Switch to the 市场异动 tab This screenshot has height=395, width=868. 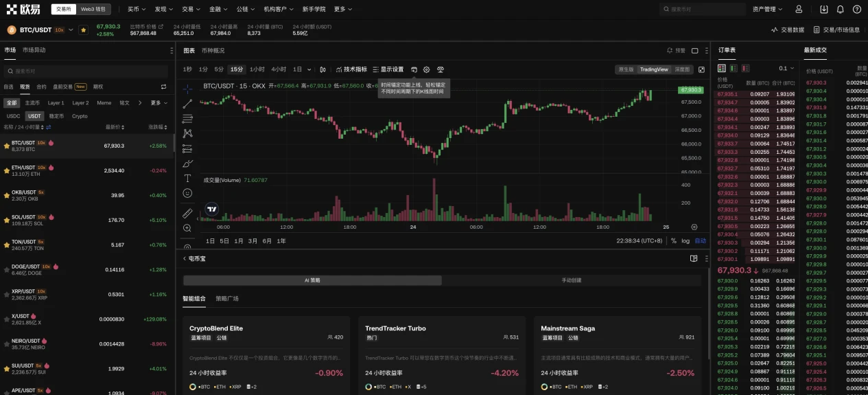coord(34,50)
